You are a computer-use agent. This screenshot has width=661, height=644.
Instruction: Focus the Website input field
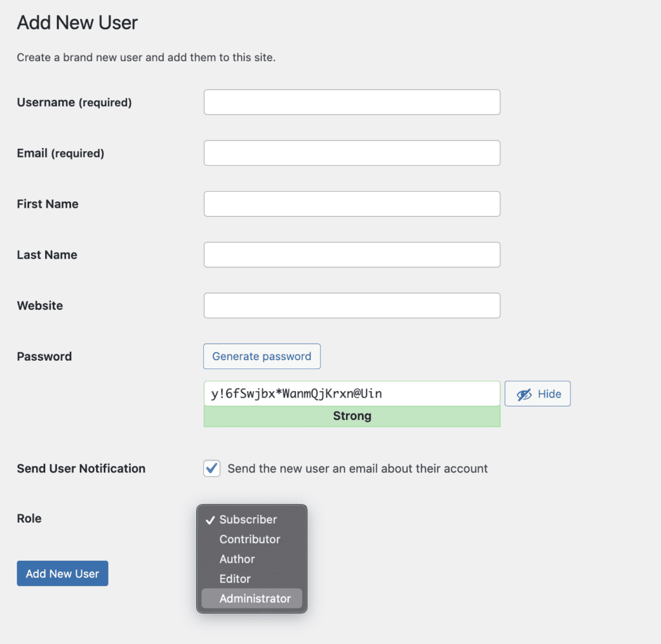click(x=352, y=306)
